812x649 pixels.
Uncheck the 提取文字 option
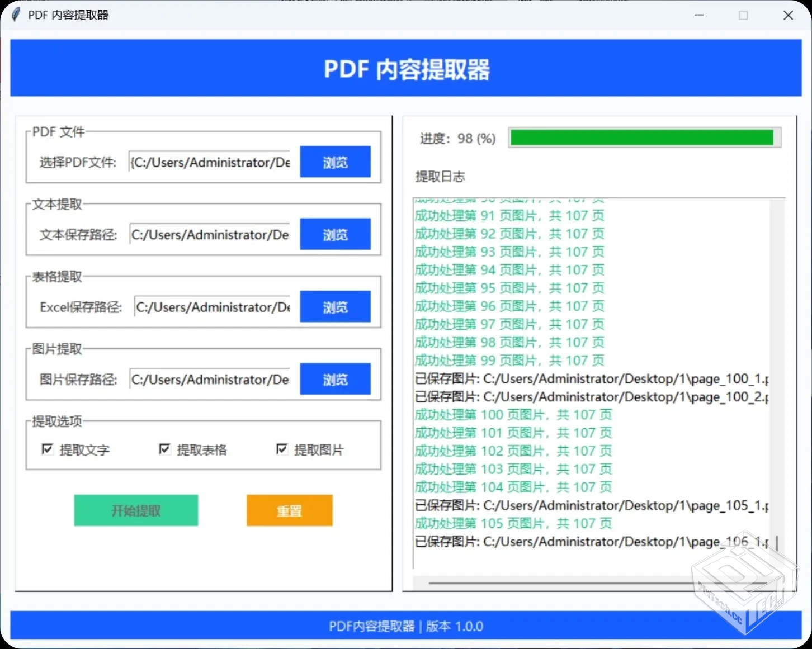[48, 449]
